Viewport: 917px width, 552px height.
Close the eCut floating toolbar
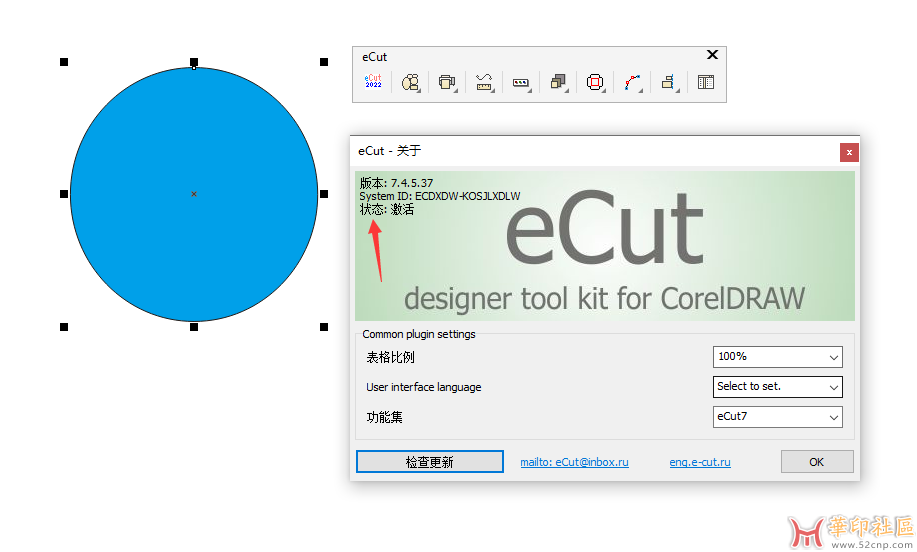[x=712, y=54]
